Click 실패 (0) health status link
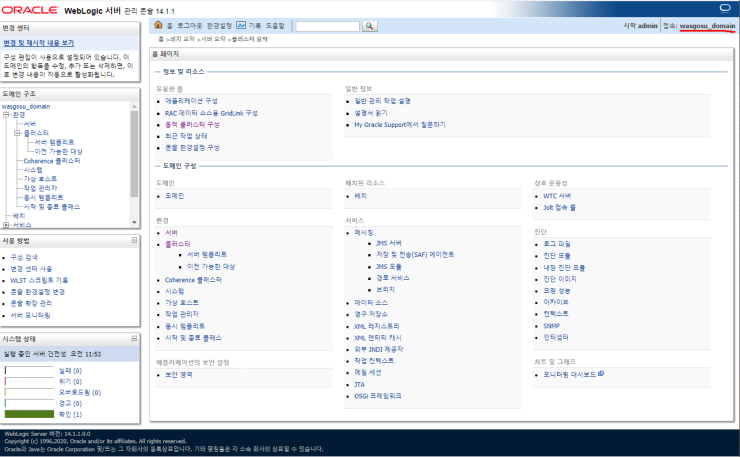 (x=70, y=371)
